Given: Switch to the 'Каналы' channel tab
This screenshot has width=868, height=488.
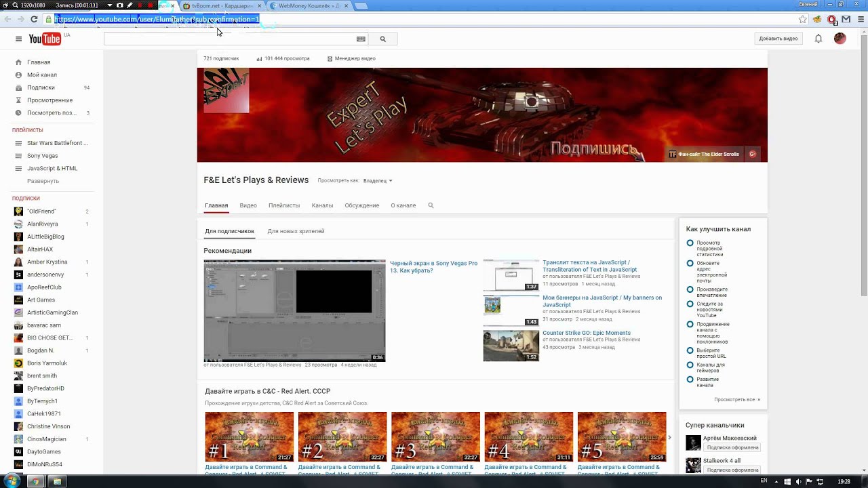Looking at the screenshot, I should tap(322, 205).
